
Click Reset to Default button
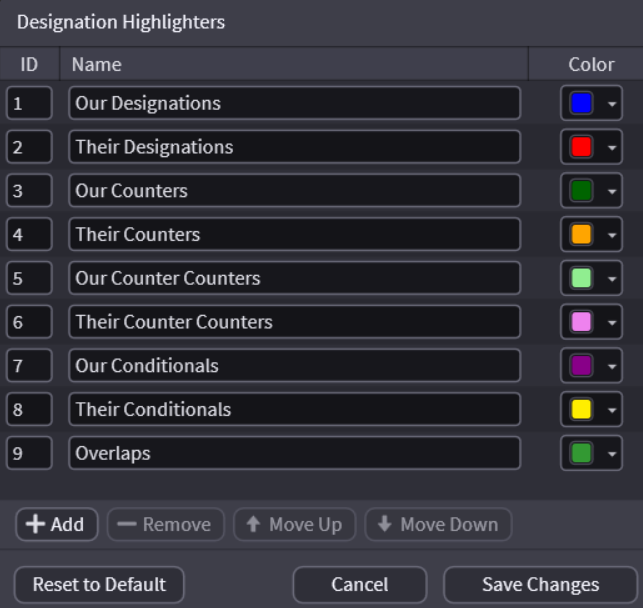pyautogui.click(x=99, y=585)
